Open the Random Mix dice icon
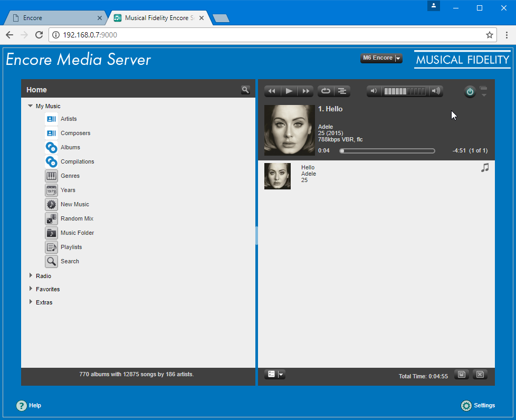 [51, 218]
